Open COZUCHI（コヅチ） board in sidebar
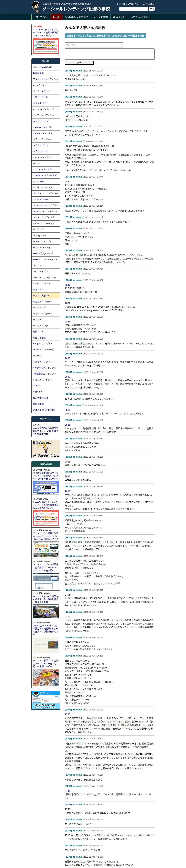Image resolution: width=186 pixels, height=868 pixels. click(46, 170)
